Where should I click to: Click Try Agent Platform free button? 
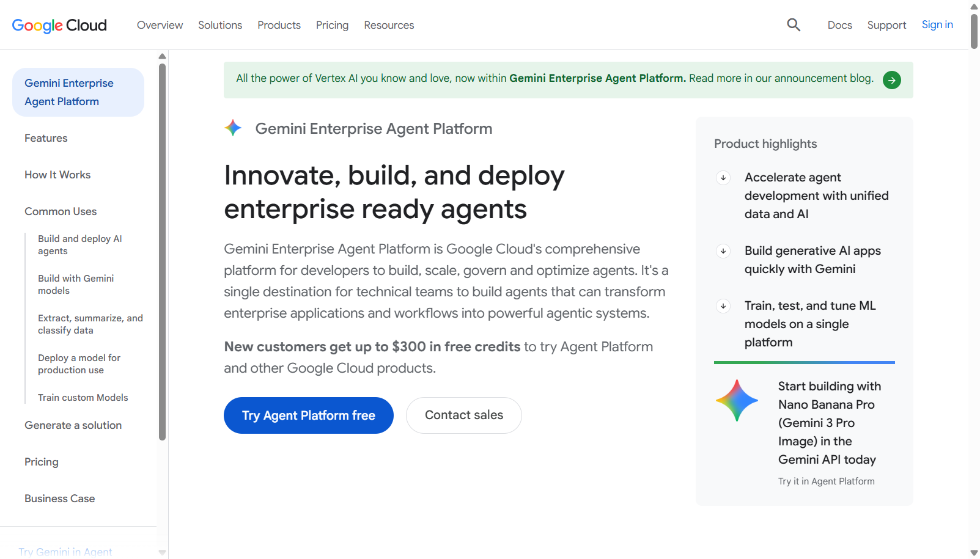click(x=309, y=415)
